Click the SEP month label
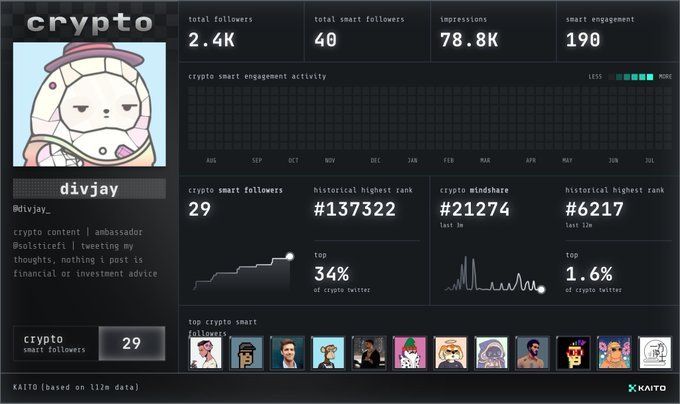This screenshot has height=404, width=680. point(257,160)
